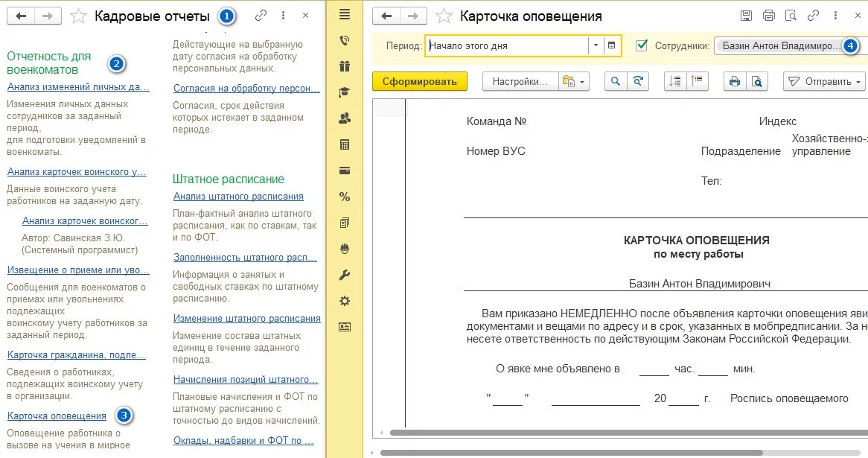This screenshot has width=868, height=458.
Task: Open the dropdown beside the Настройки copy icon
Action: coord(580,81)
